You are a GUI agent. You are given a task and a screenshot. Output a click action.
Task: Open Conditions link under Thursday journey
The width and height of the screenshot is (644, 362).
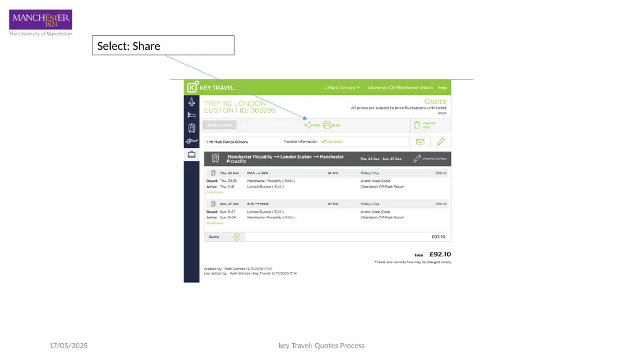click(x=215, y=192)
